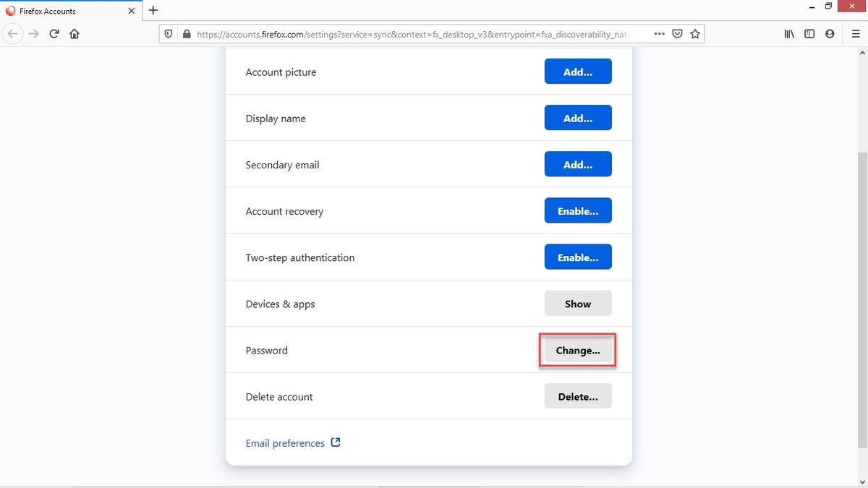The image size is (868, 488).
Task: Delete the Firefox account
Action: point(577,396)
